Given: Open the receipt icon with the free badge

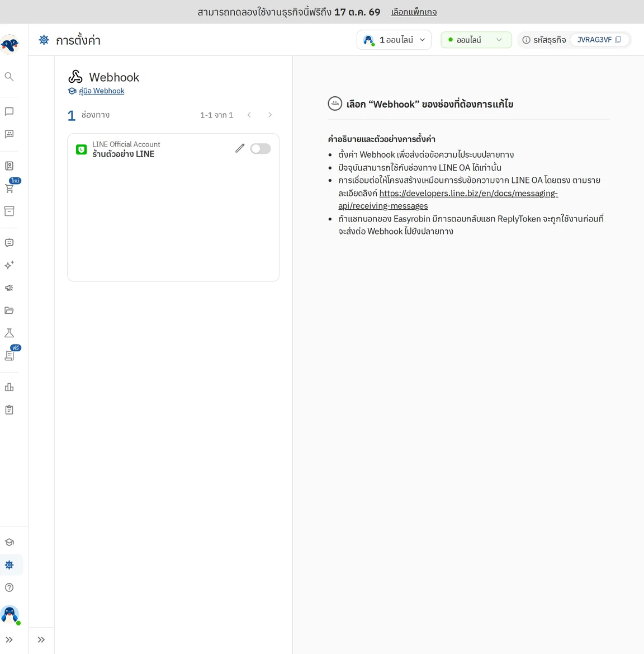Looking at the screenshot, I should (x=9, y=355).
